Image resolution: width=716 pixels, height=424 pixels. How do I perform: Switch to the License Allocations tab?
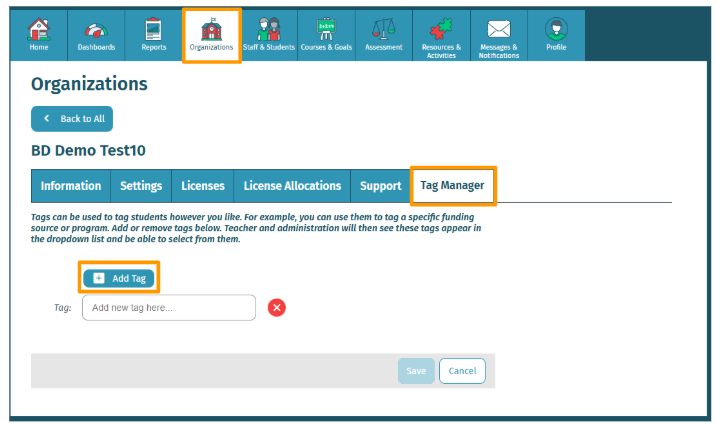click(x=292, y=186)
